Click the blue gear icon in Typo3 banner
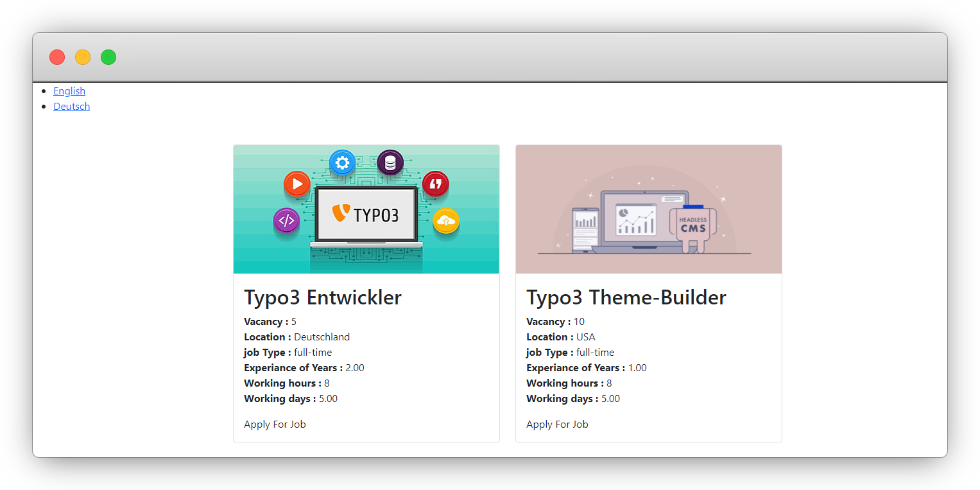 342,163
